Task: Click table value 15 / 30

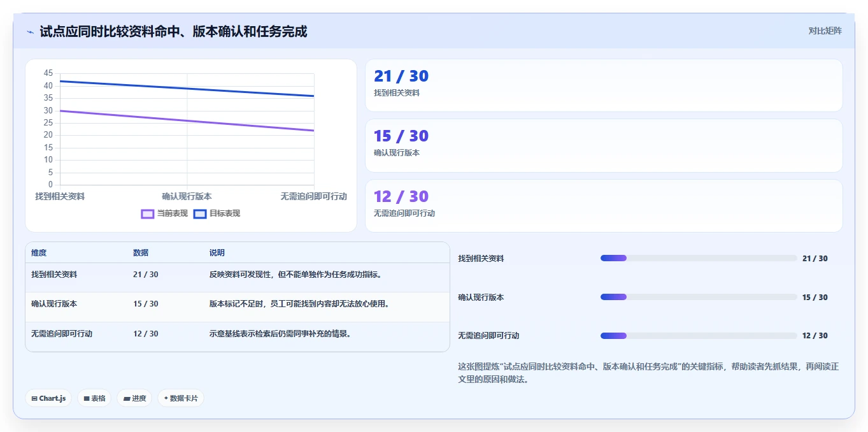Action: [x=146, y=304]
